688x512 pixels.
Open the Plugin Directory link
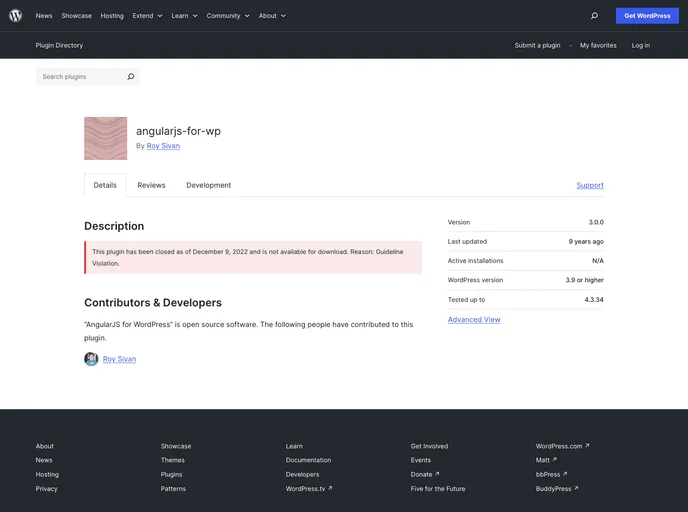(x=59, y=45)
